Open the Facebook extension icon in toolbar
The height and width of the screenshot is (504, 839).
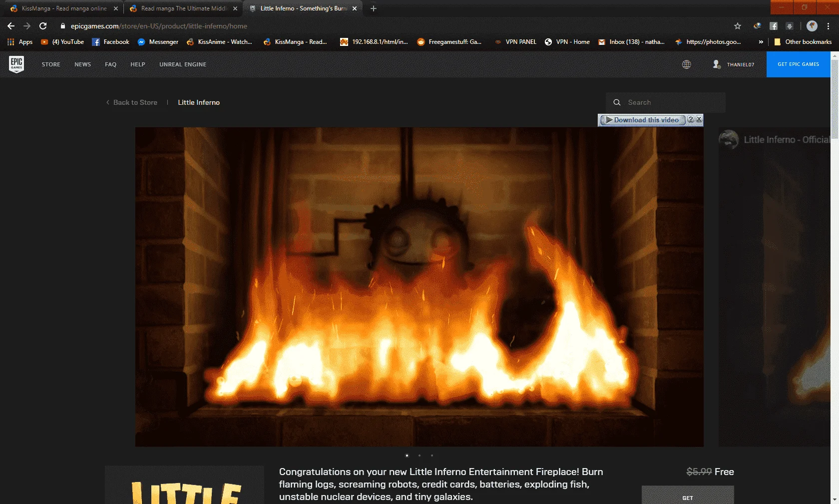(x=774, y=26)
